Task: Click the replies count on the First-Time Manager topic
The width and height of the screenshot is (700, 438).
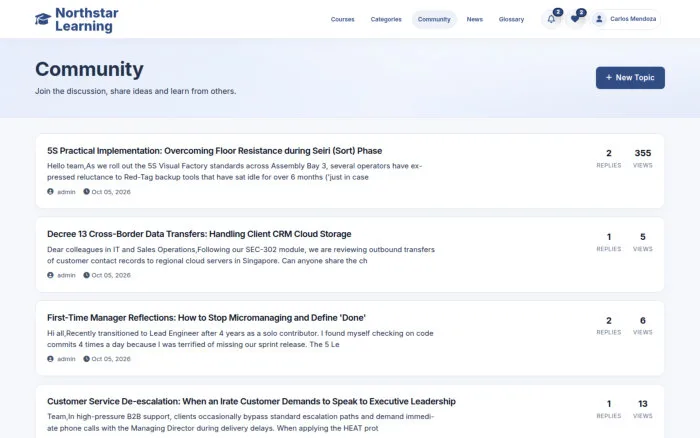Action: point(609,320)
